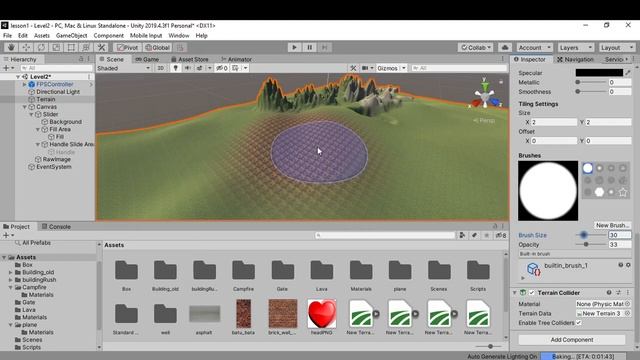Viewport: 640px width, 360px height.
Task: Click the Play button
Action: pos(294,47)
